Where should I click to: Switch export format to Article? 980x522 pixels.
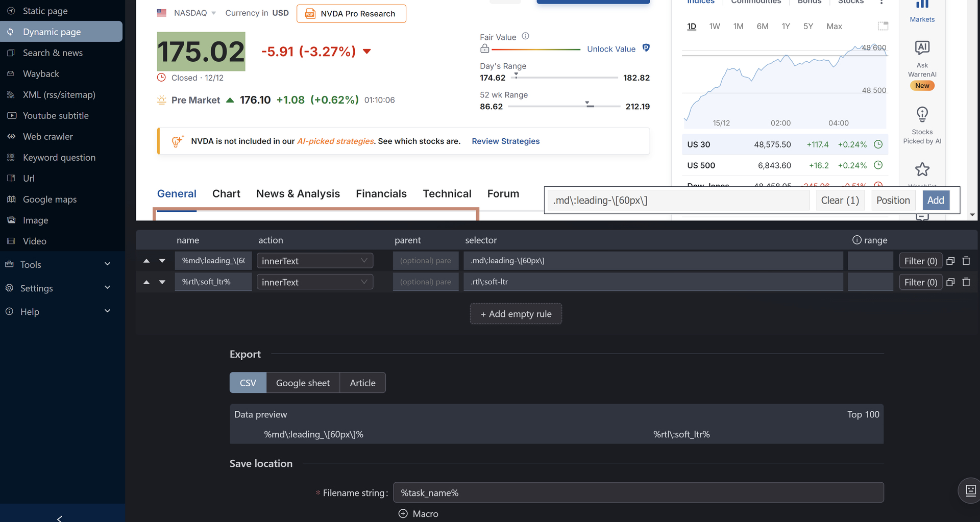pos(362,383)
